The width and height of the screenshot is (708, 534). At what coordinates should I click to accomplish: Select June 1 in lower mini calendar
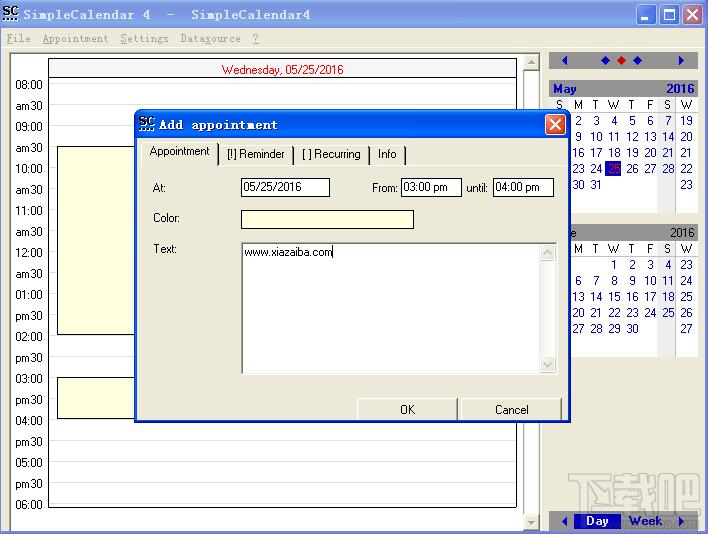tap(614, 265)
